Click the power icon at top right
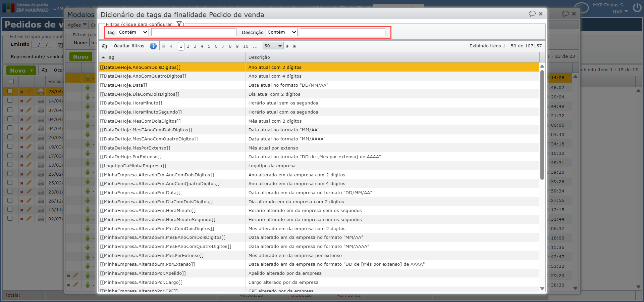Screen dimensions: 644x302 (637, 8)
